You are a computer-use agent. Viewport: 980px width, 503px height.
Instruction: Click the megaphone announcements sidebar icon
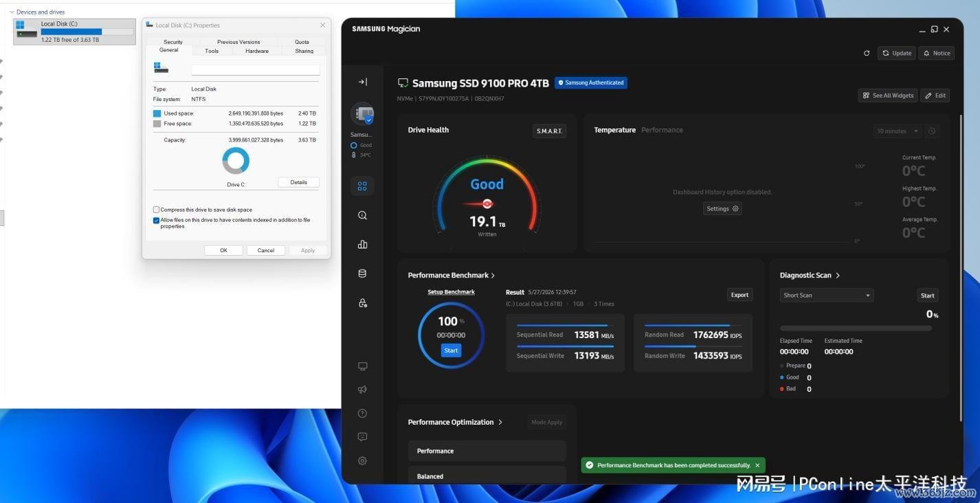click(x=362, y=390)
